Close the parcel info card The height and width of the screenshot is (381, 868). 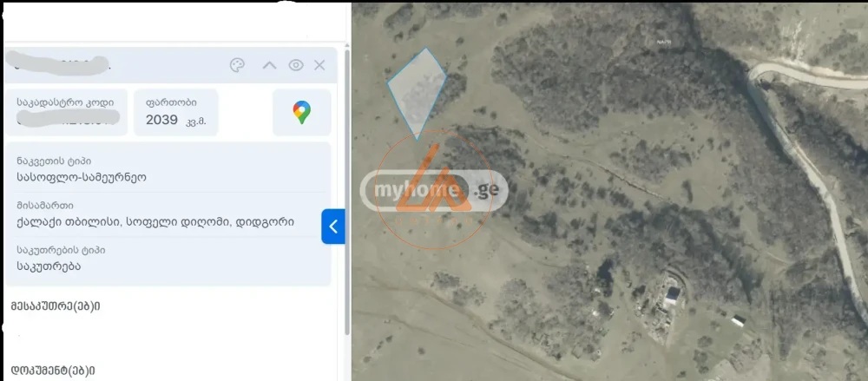(x=319, y=65)
